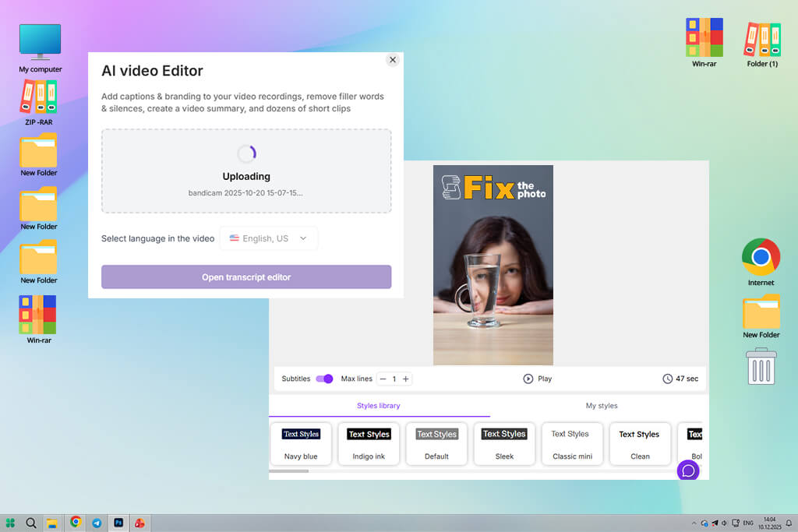Click the uploading file name bandicam 2025-10-20

pyautogui.click(x=245, y=193)
